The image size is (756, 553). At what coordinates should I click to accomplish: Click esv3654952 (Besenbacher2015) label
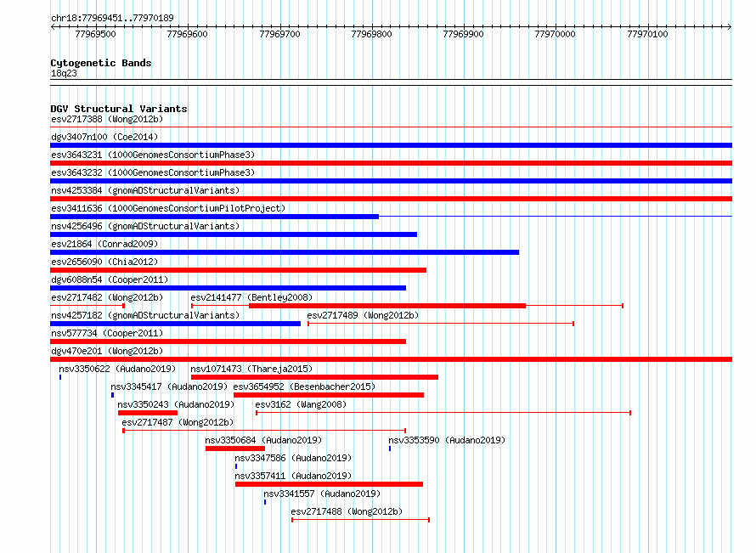click(304, 387)
